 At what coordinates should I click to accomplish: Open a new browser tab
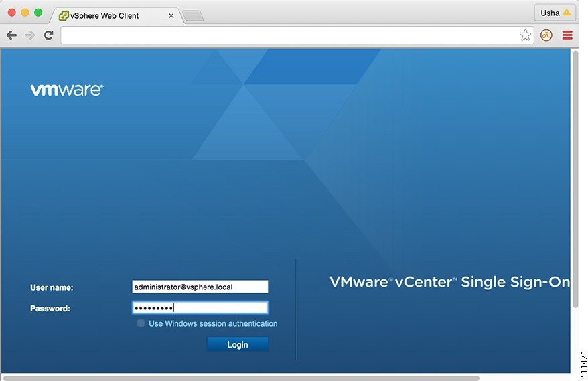pyautogui.click(x=193, y=16)
